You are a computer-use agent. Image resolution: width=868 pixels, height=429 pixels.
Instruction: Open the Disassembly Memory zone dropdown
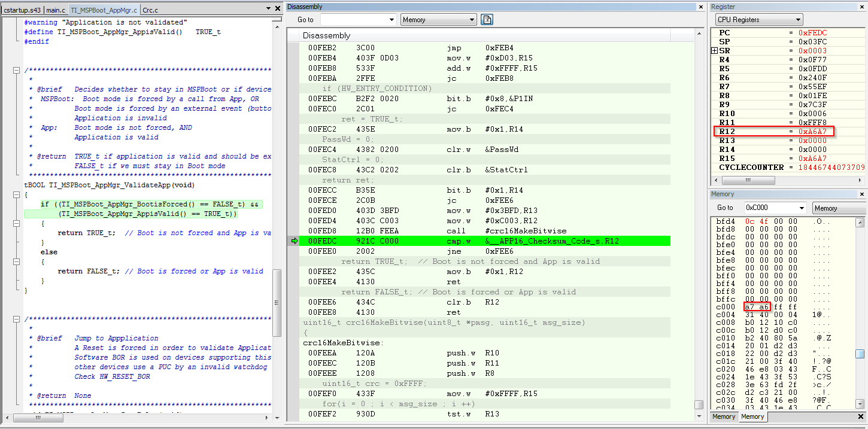coord(472,20)
